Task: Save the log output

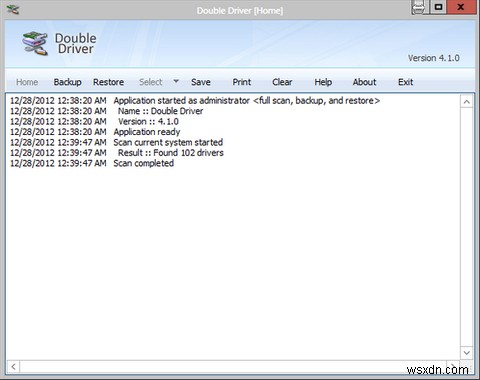Action: [x=201, y=82]
